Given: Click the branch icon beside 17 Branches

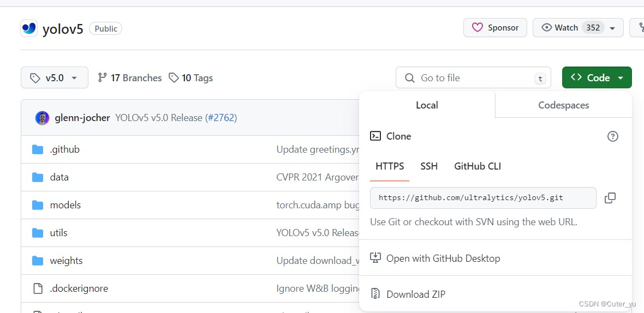Looking at the screenshot, I should click(x=102, y=77).
